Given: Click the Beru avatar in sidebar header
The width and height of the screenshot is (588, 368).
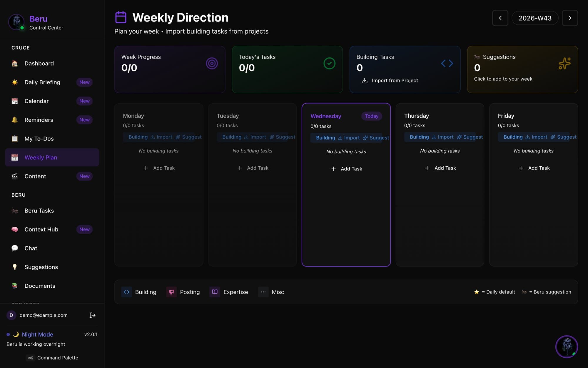Looking at the screenshot, I should 16,22.
